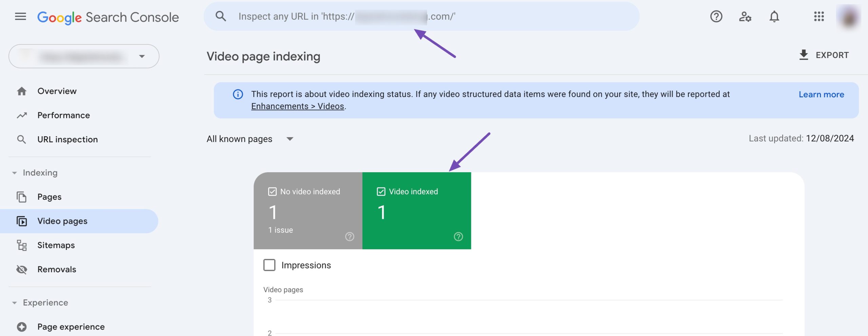Open the hamburger main menu
The height and width of the screenshot is (336, 868).
pyautogui.click(x=20, y=16)
